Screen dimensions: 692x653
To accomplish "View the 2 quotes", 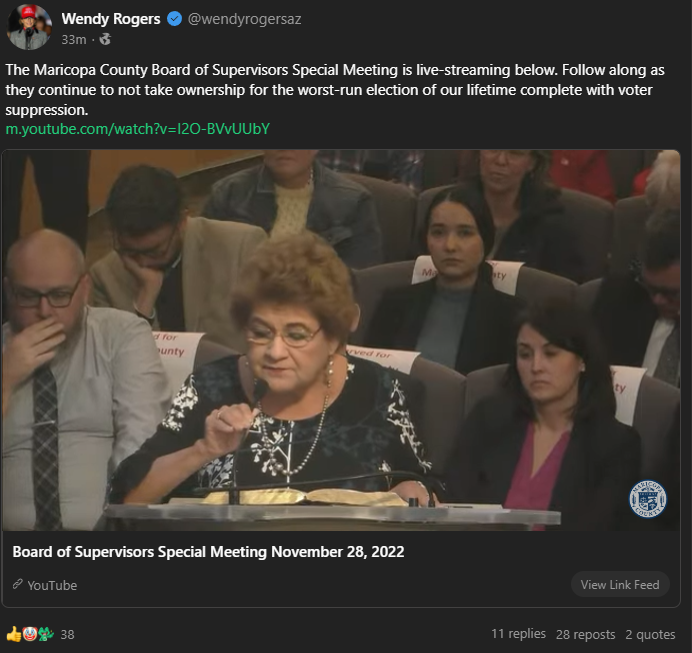I will click(650, 634).
